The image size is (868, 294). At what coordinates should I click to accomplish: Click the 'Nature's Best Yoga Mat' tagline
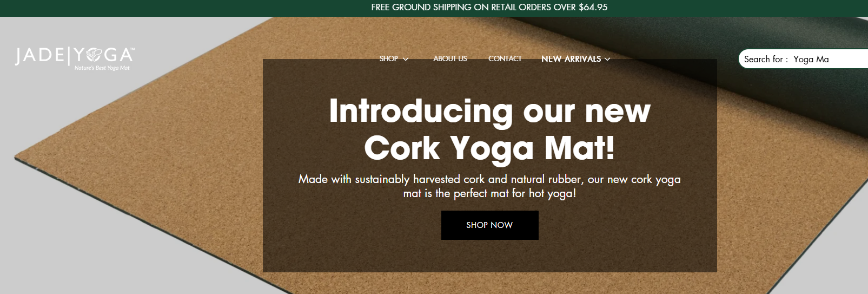tap(102, 68)
